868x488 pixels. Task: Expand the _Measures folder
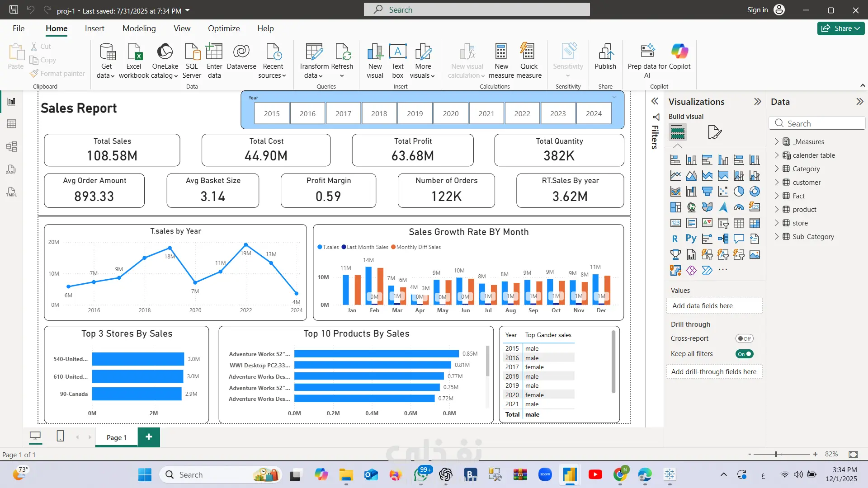coord(777,141)
